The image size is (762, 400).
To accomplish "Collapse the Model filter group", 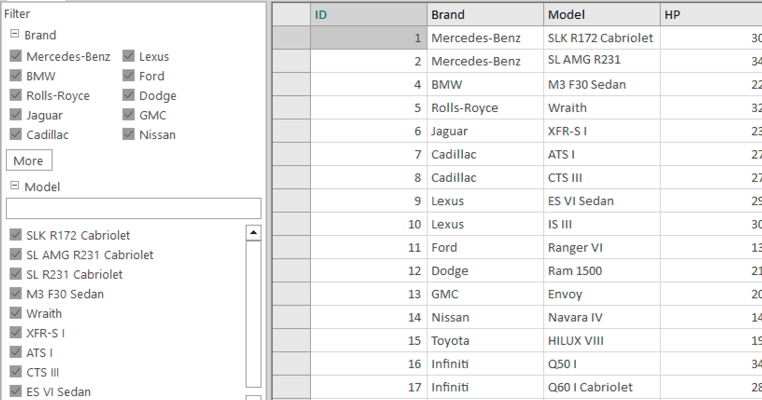I will coord(15,187).
